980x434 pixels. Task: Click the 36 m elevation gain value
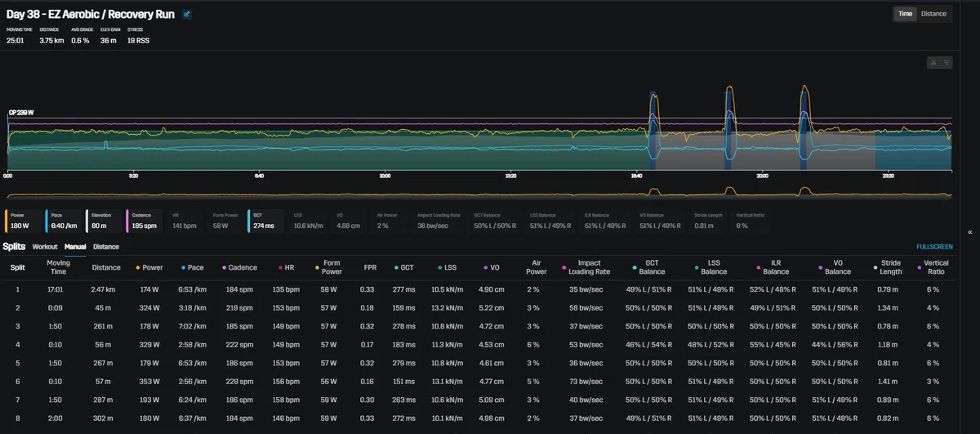click(x=108, y=40)
